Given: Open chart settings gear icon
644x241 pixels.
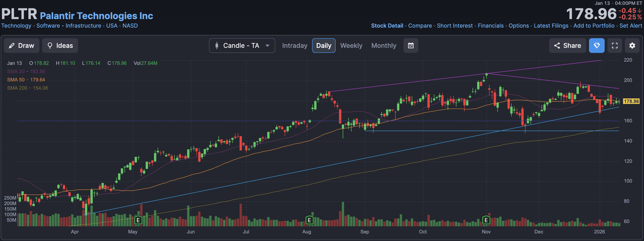Looking at the screenshot, I should [632, 46].
